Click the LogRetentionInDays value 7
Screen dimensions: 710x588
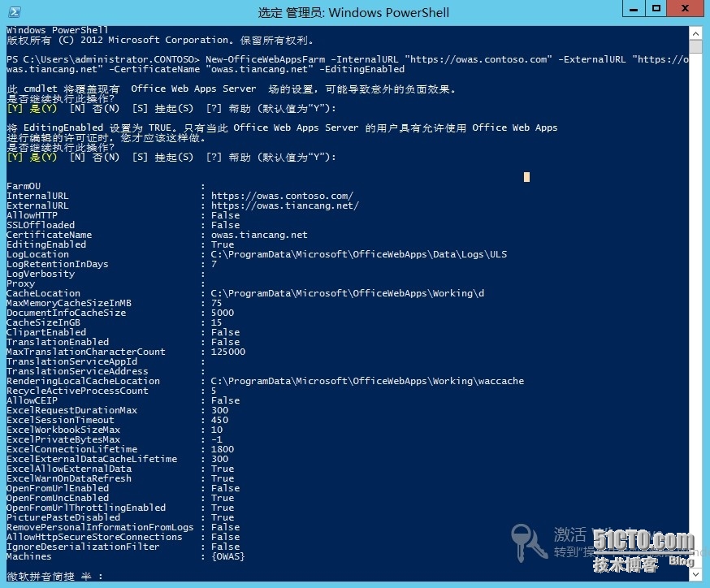pyautogui.click(x=214, y=264)
